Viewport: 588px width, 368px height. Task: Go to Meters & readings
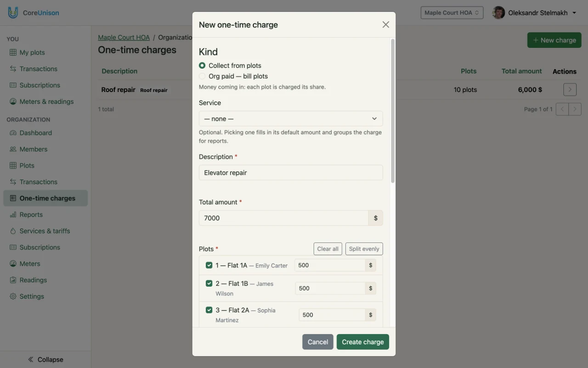(x=45, y=102)
